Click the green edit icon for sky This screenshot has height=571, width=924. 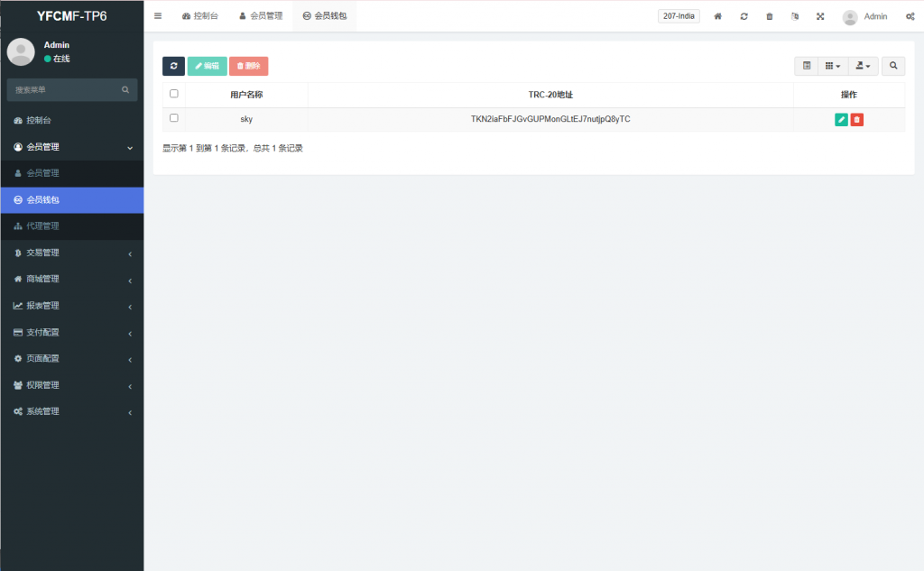point(841,119)
